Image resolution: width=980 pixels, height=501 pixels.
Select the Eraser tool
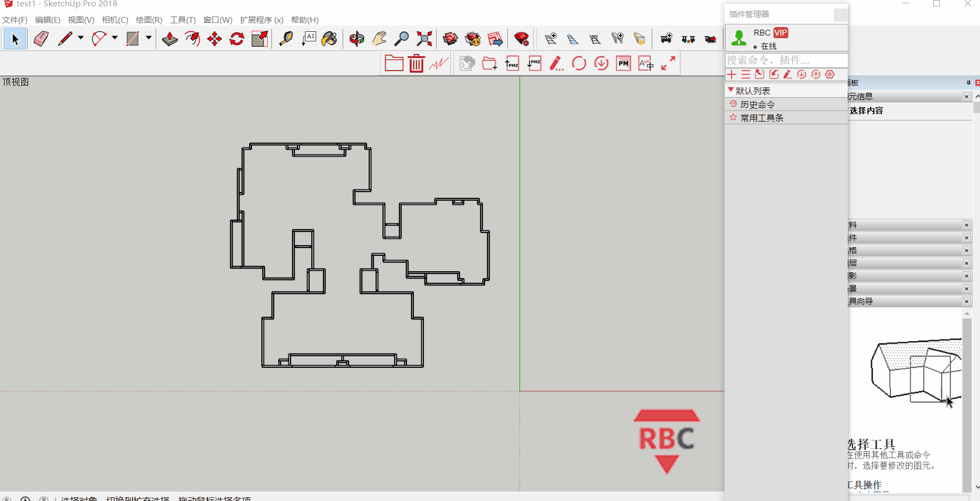[x=41, y=39]
